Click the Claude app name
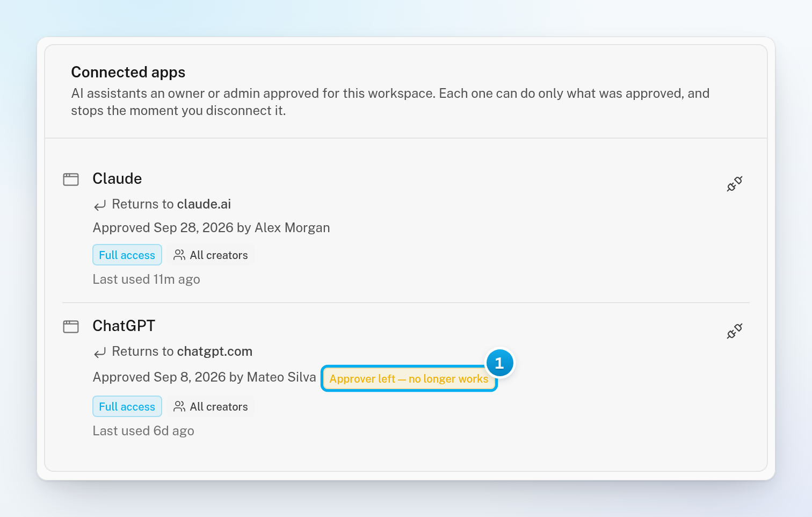 point(117,178)
